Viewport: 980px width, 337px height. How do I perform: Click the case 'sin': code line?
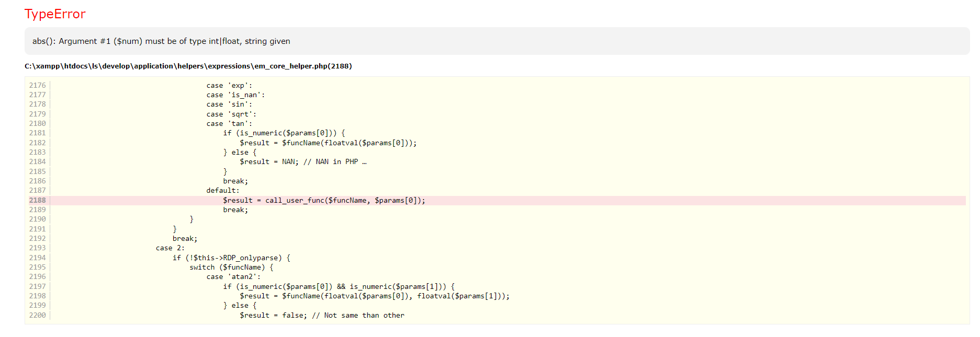tap(229, 104)
